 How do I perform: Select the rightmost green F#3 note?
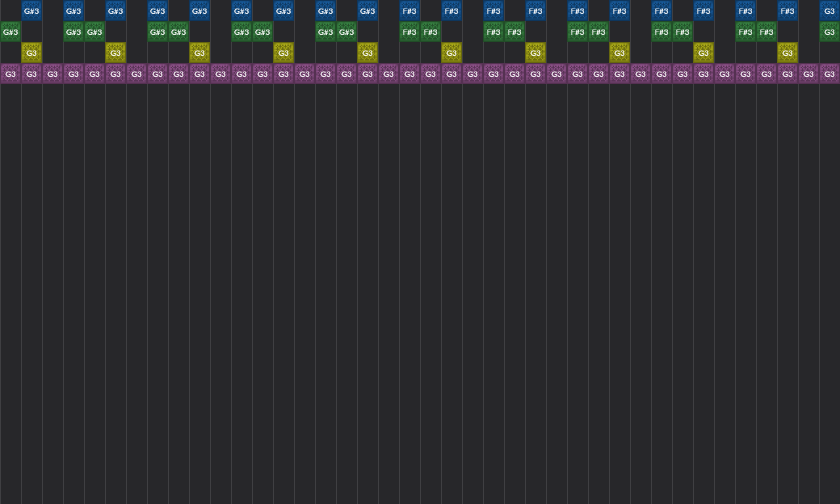[766, 31]
